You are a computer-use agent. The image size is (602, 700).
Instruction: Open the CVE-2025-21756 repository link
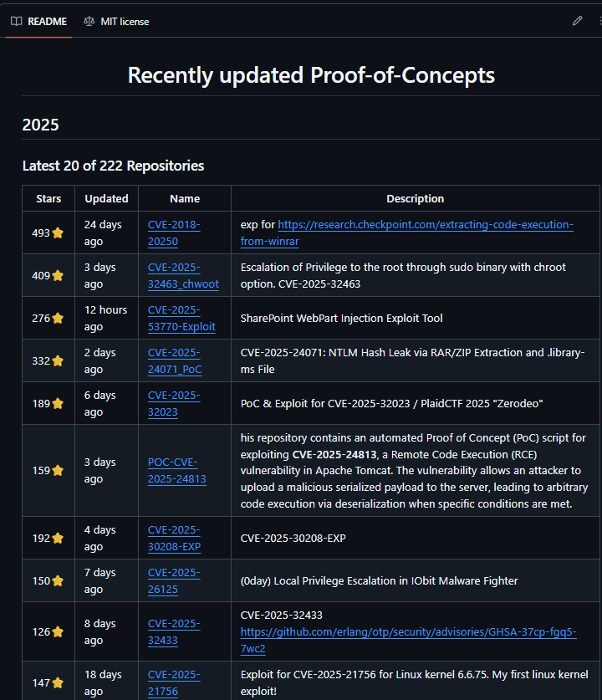pyautogui.click(x=174, y=682)
